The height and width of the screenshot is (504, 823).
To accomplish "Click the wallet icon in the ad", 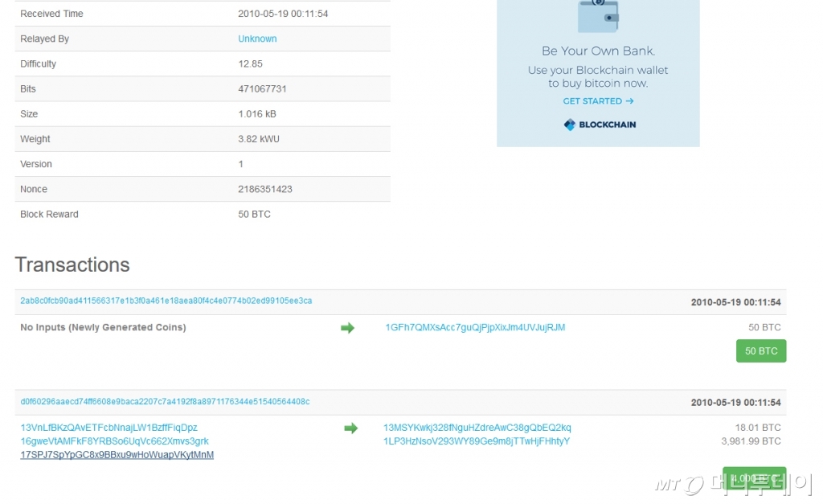I will click(598, 15).
